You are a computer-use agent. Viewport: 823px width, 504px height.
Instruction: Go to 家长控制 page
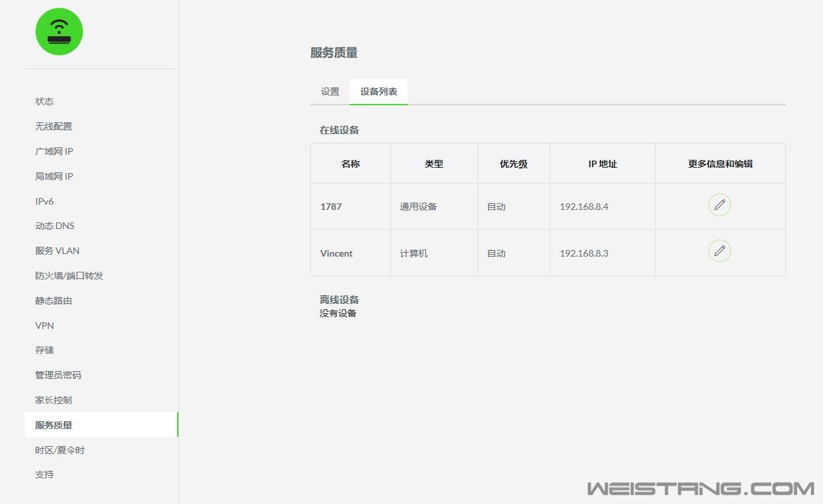point(54,400)
